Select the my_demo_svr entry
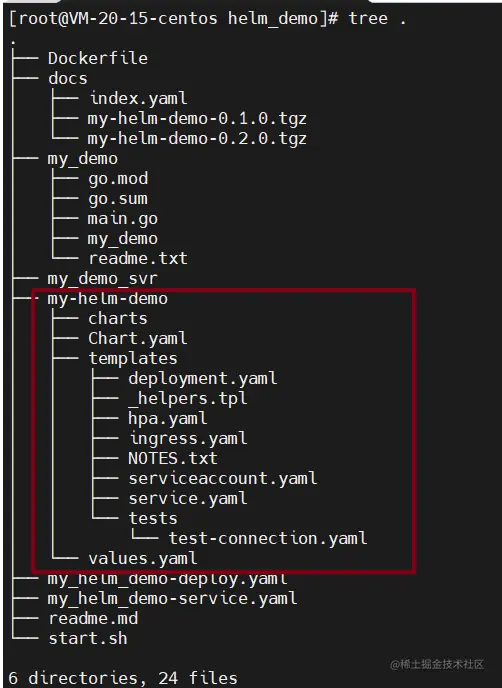Screen dimensions: 502x688 tap(103, 279)
